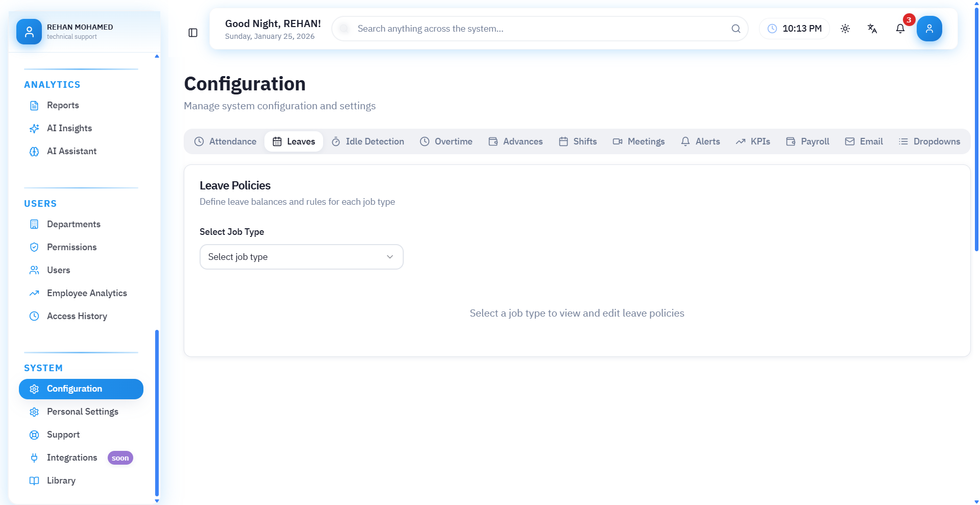Screen dimensions: 980x505
Task: Open the Permissions page link
Action: tap(71, 247)
